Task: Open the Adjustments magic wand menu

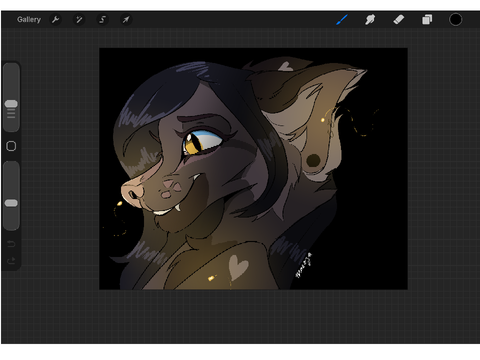Action: tap(79, 20)
